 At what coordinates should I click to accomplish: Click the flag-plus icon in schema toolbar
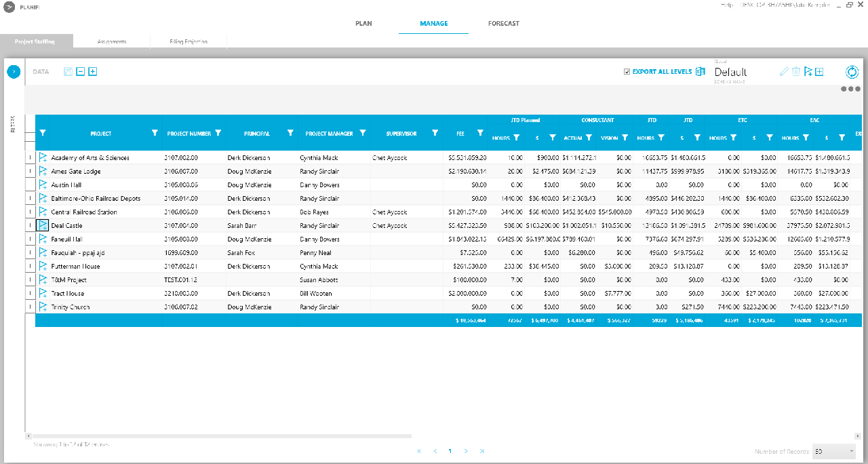[808, 71]
